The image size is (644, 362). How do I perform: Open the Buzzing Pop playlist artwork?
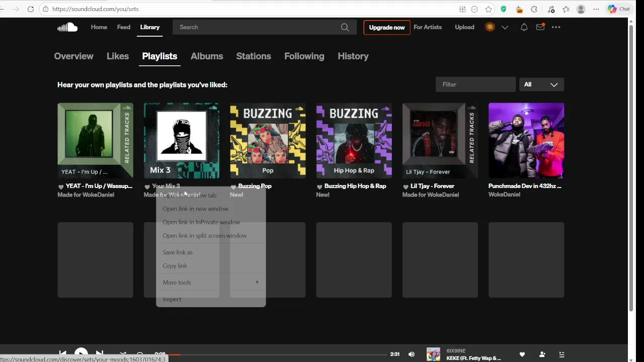[268, 141]
